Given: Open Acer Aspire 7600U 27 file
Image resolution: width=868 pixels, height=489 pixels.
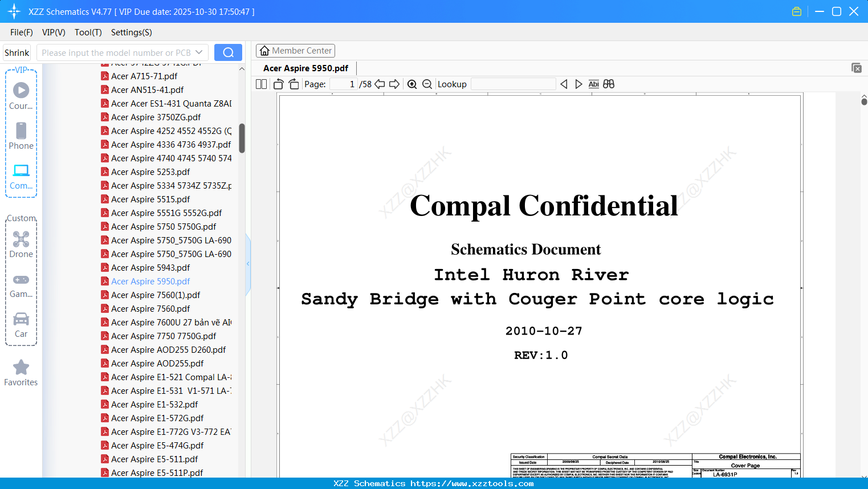Looking at the screenshot, I should pyautogui.click(x=166, y=322).
